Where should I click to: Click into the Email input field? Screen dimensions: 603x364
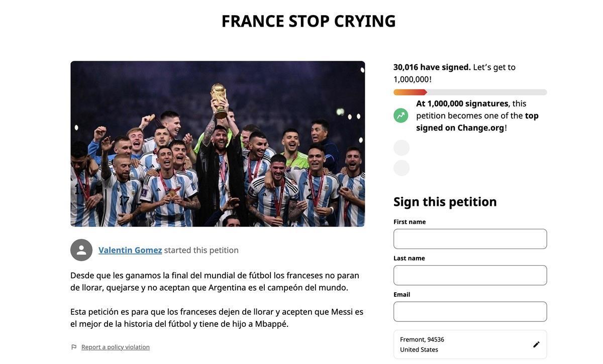coord(470,311)
